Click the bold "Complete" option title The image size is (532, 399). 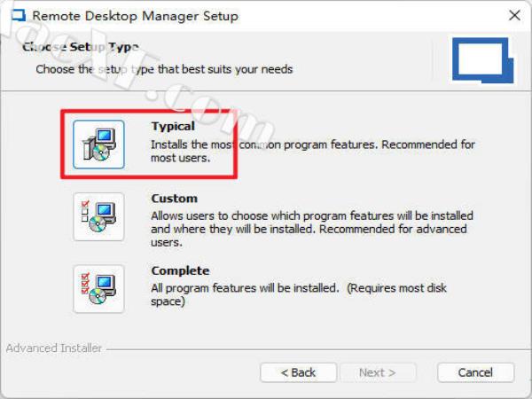(180, 270)
